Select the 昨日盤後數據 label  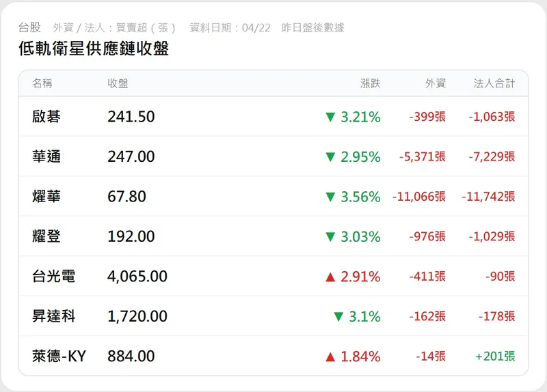312,28
